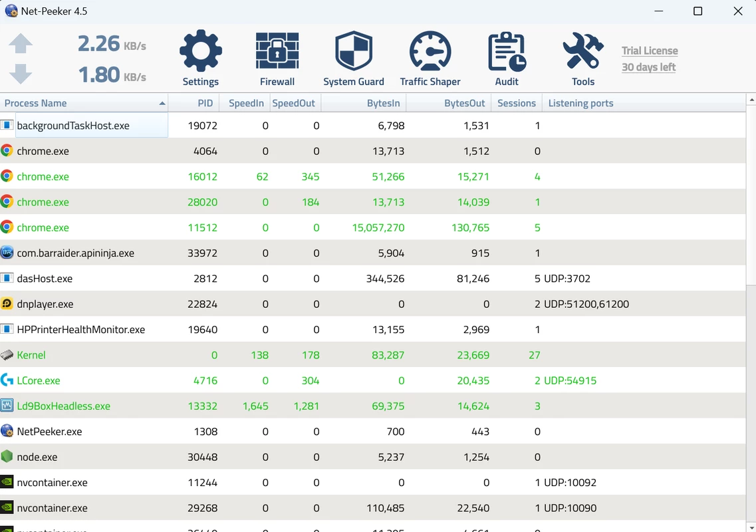Select the dnplayer.exe process name

point(45,304)
